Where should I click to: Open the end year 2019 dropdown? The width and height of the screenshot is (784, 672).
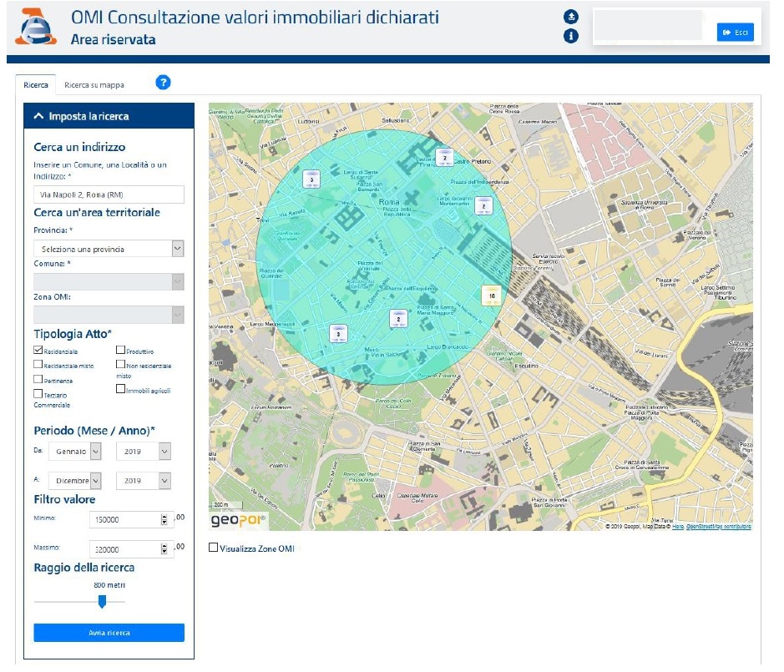point(144,481)
